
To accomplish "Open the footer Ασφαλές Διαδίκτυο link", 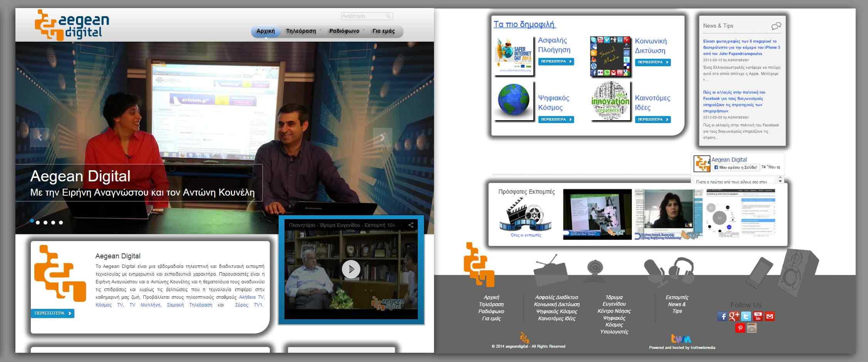I will click(x=557, y=297).
